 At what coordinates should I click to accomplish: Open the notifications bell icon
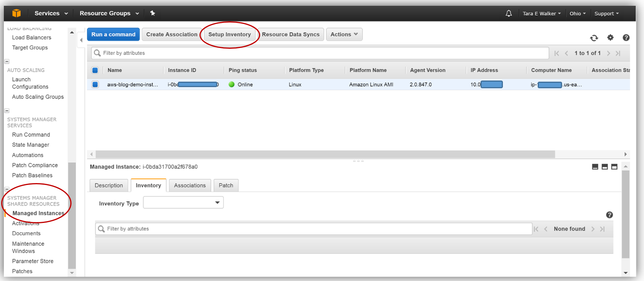(509, 14)
